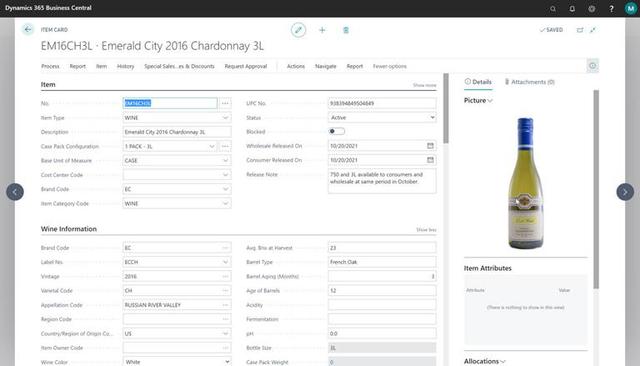Click Dynamics 365 Business Central title

(x=48, y=8)
